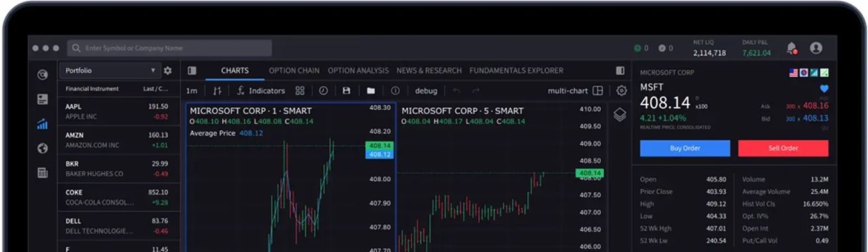This screenshot has width=868, height=252.
Task: Open the calculator sidebar icon
Action: [x=42, y=173]
